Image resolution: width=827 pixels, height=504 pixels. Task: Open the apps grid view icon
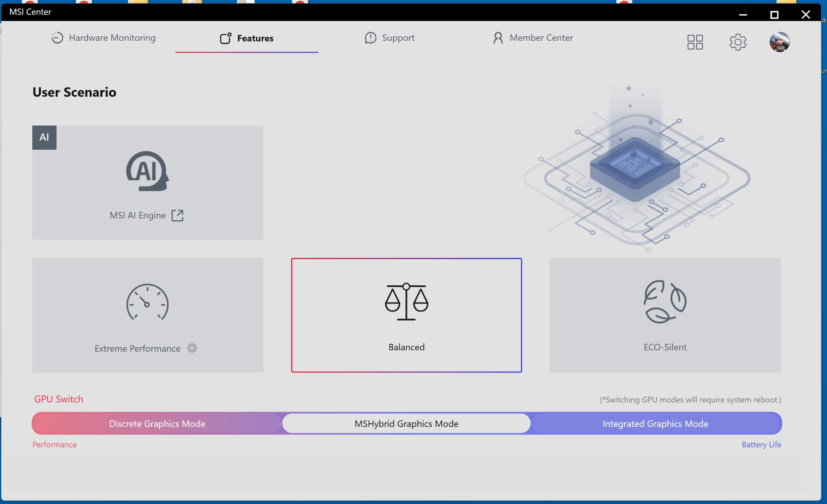pyautogui.click(x=695, y=42)
